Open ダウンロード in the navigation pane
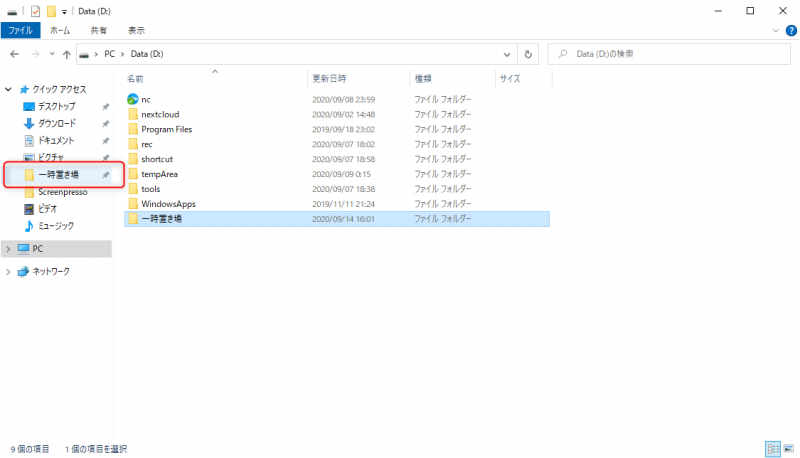Viewport: 800px width, 458px height. tap(57, 123)
